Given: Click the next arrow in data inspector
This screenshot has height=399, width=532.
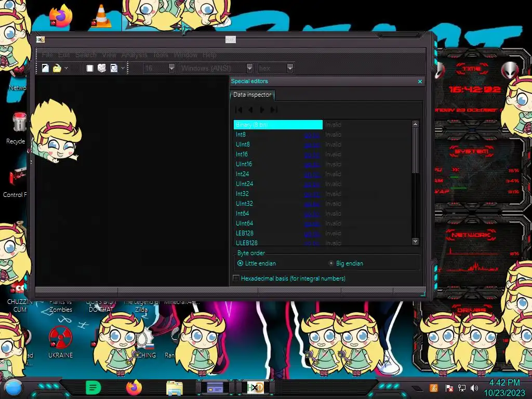Looking at the screenshot, I should pyautogui.click(x=262, y=110).
